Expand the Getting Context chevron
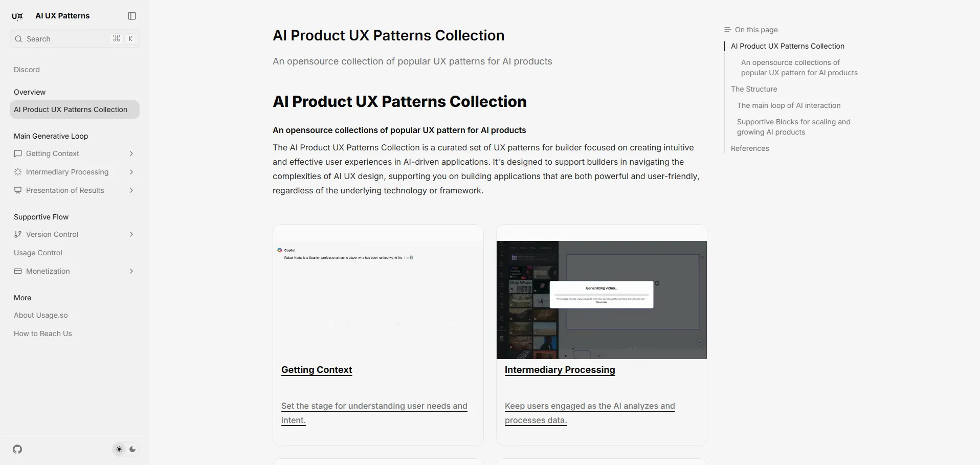Screen dimensions: 980x465 tap(131, 153)
